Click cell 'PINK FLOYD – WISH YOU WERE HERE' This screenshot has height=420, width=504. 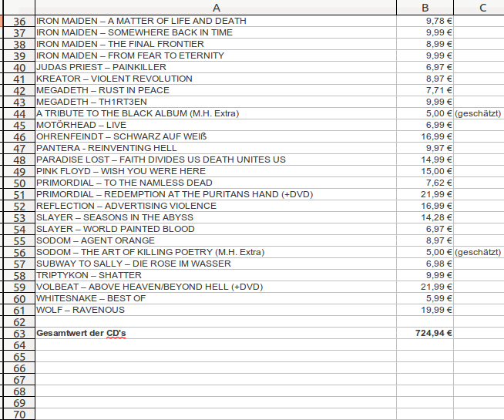pyautogui.click(x=216, y=172)
